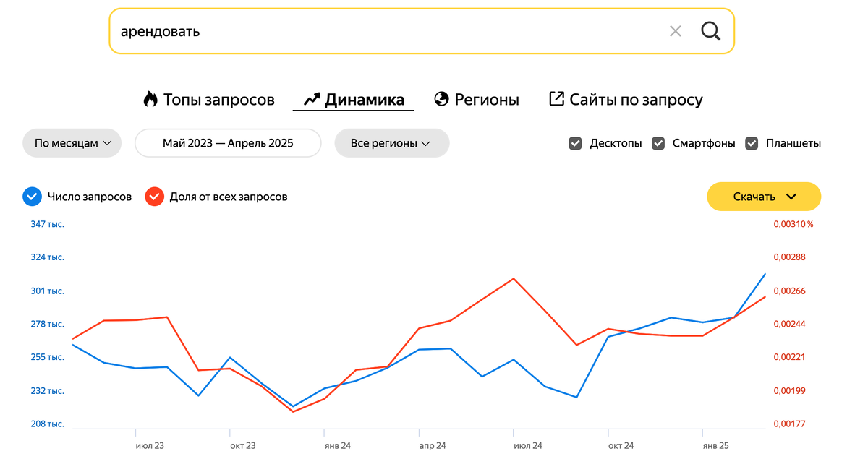
Task: Expand the Все регионы dropdown
Action: pos(391,143)
